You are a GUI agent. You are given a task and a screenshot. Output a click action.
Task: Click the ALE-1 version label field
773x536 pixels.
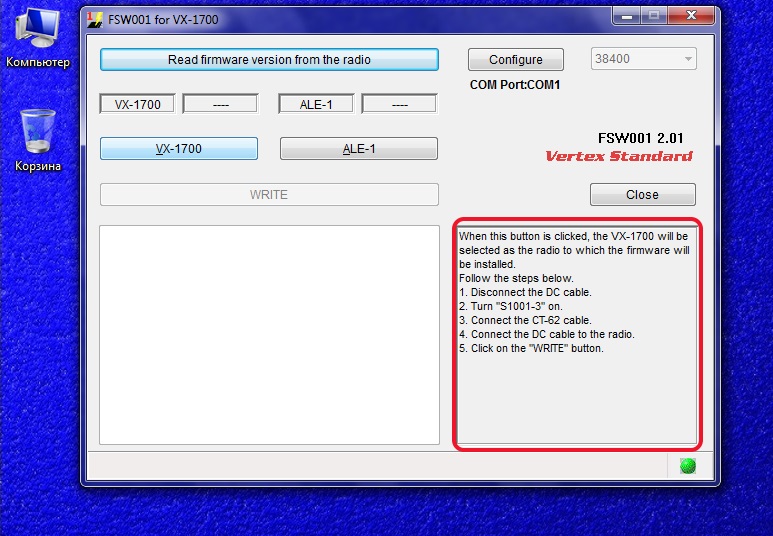[x=316, y=104]
